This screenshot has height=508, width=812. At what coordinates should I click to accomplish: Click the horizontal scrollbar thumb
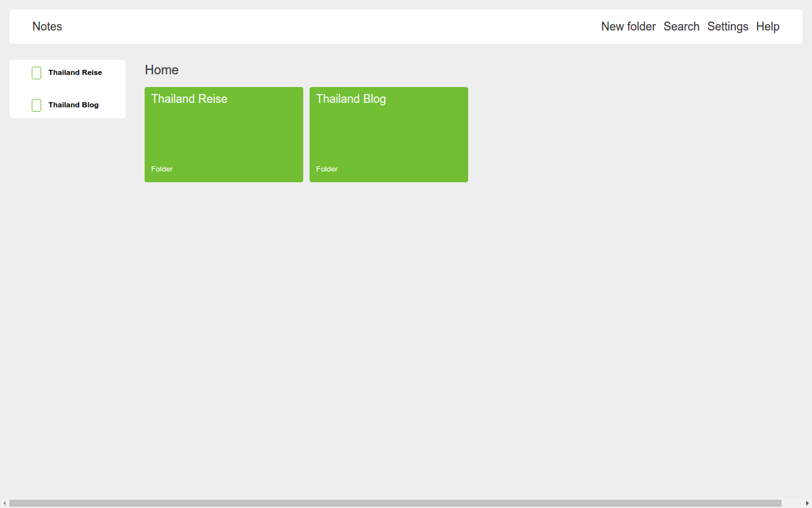tap(395, 504)
